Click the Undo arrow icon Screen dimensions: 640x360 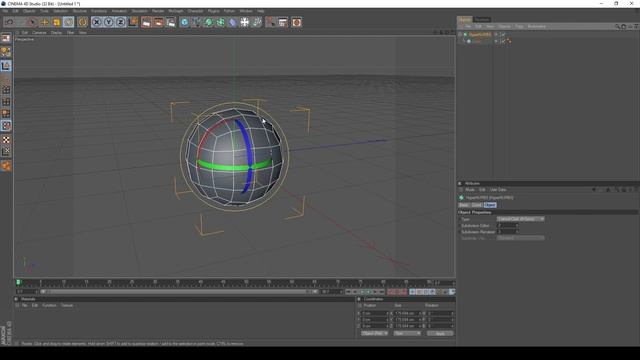click(9, 22)
